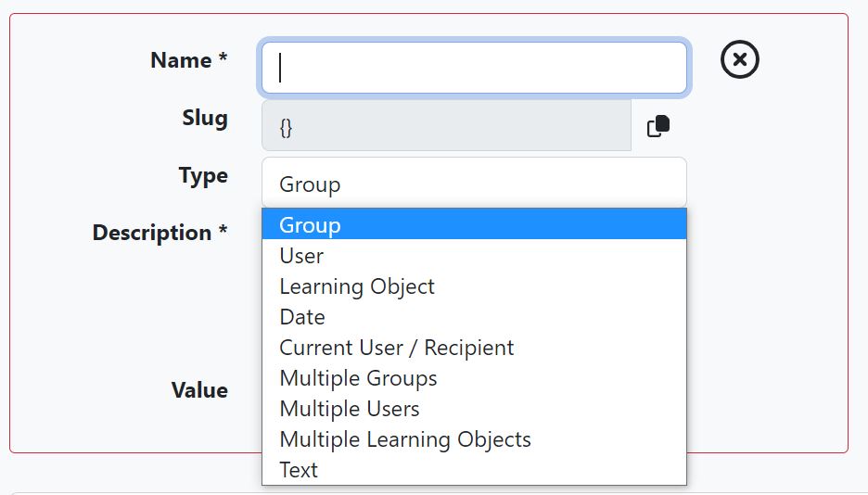Click the circled X remove icon
This screenshot has width=868, height=495.
pos(740,59)
